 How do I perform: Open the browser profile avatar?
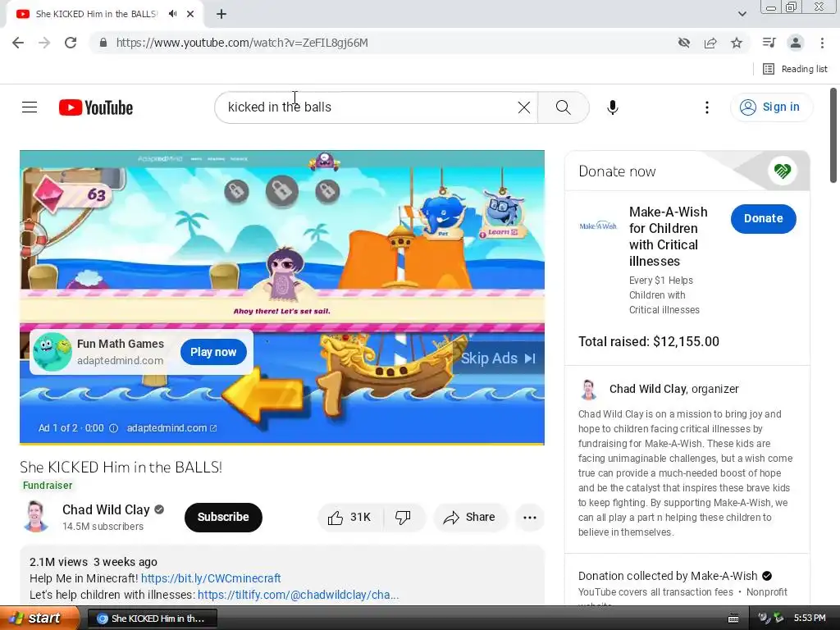tap(796, 43)
